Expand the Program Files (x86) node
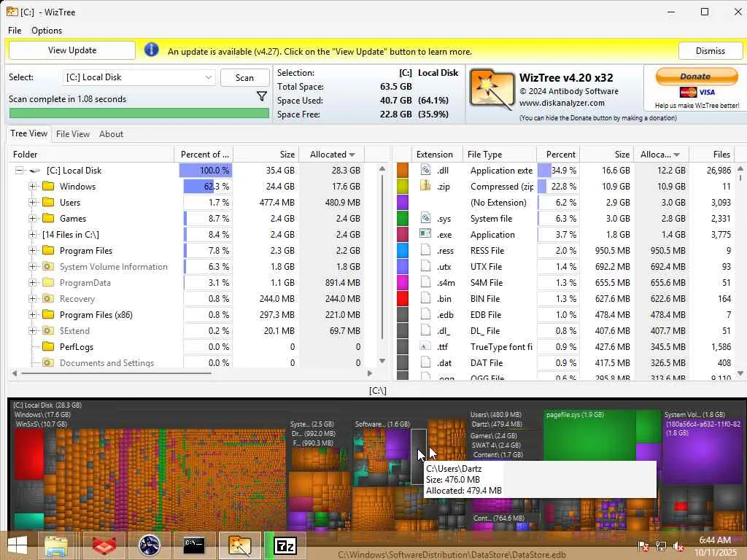 32,314
